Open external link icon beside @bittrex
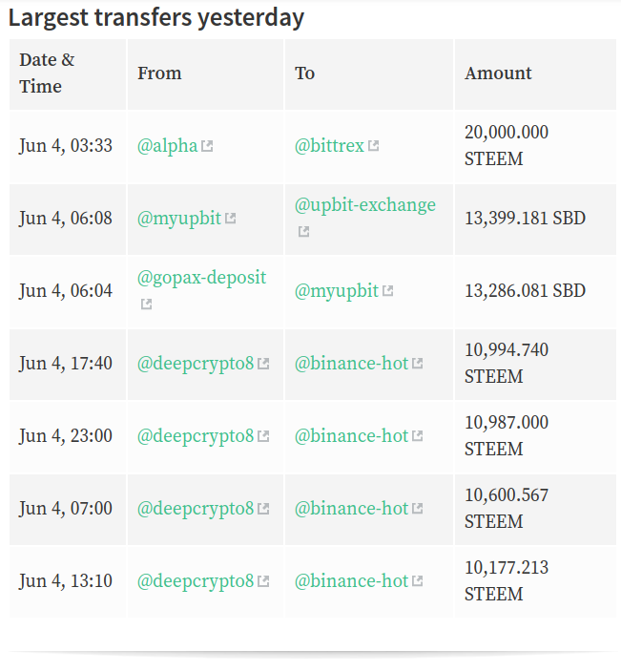The width and height of the screenshot is (621, 672). coord(373,146)
